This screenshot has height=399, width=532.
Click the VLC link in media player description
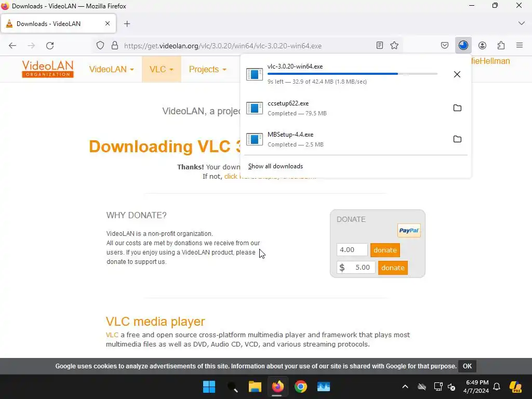pos(112,335)
